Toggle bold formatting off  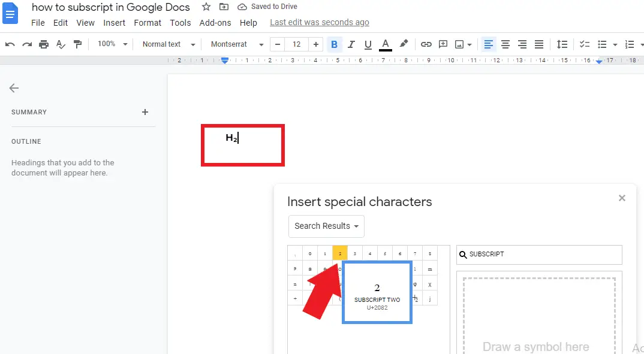click(335, 44)
